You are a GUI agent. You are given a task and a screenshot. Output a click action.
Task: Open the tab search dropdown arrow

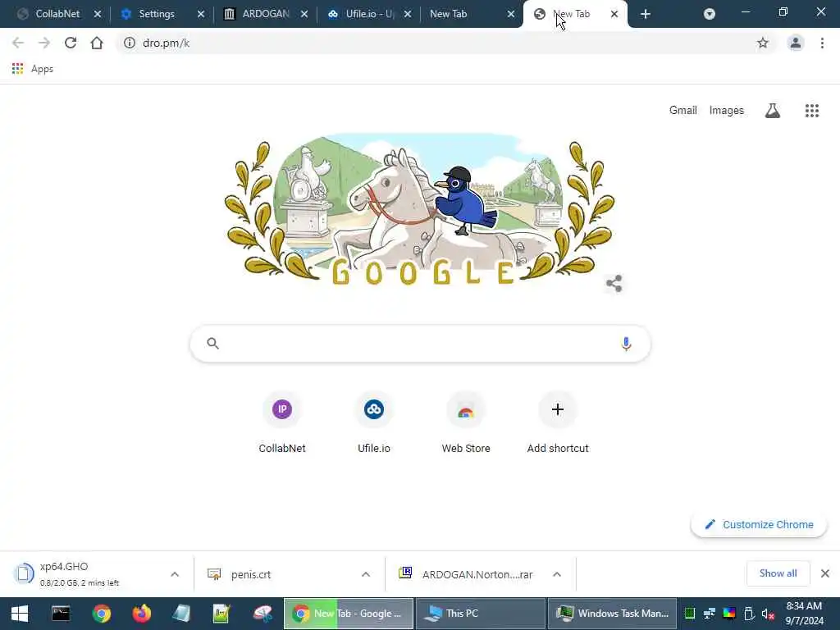[x=710, y=14]
